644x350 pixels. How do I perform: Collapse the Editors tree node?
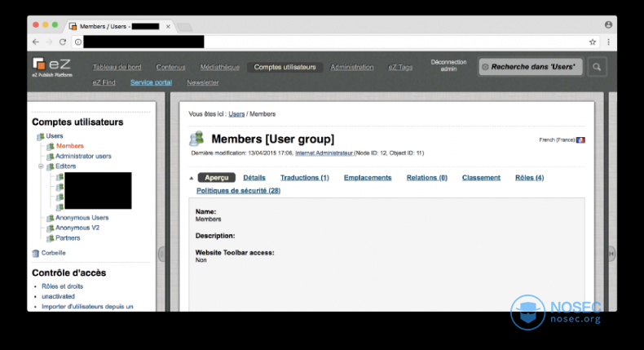tap(41, 166)
